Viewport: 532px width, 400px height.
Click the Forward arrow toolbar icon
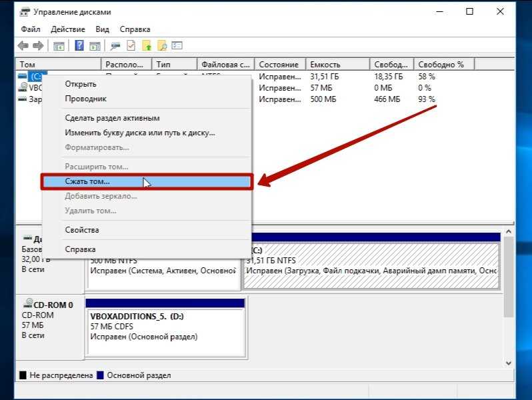coord(38,45)
